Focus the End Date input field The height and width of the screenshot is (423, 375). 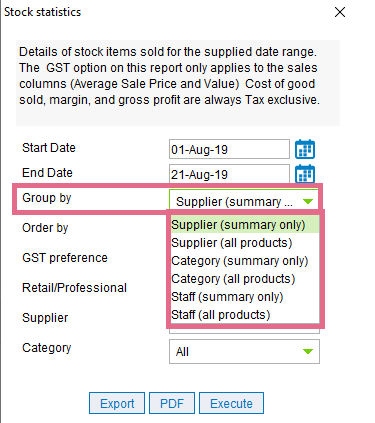(x=229, y=174)
